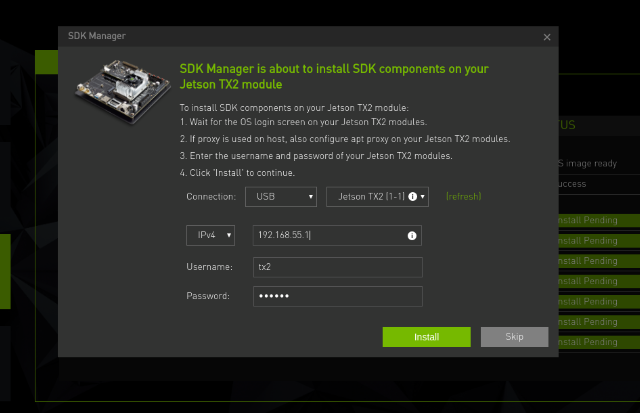This screenshot has height=413, width=640.
Task: Click step 2 about configuring apt proxy
Action: click(x=345, y=139)
